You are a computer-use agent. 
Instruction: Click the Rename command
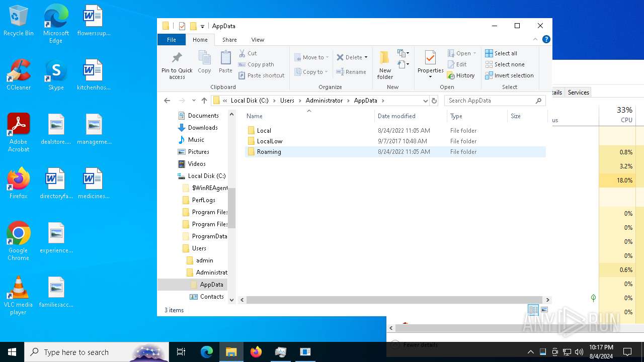pyautogui.click(x=351, y=72)
